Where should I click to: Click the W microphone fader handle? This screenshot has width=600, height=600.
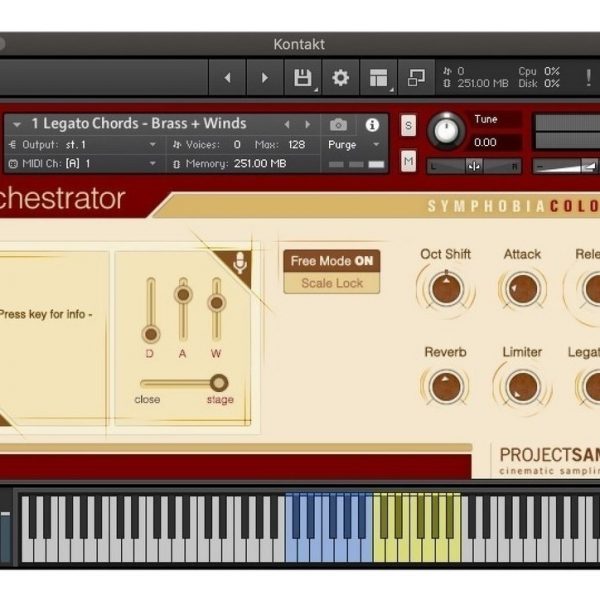[x=217, y=303]
